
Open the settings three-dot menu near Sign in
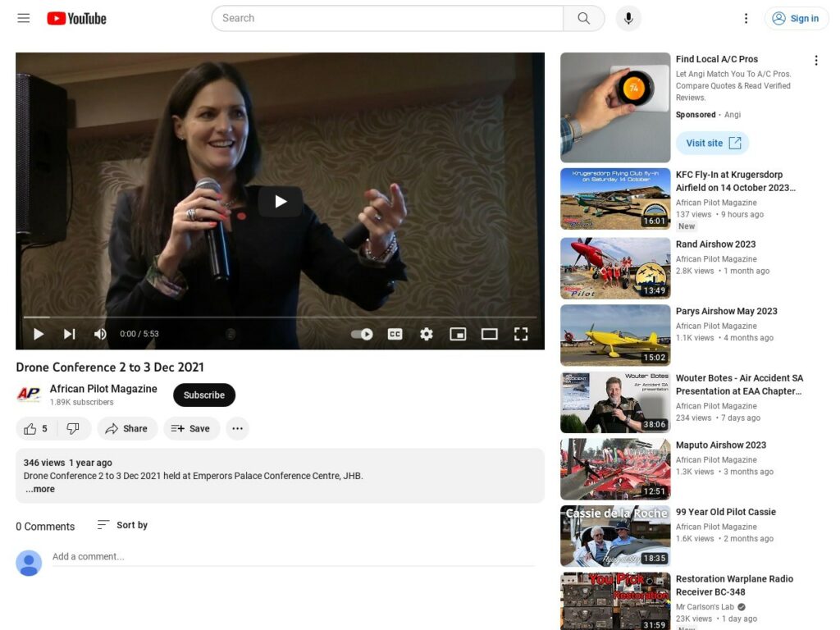pos(746,18)
